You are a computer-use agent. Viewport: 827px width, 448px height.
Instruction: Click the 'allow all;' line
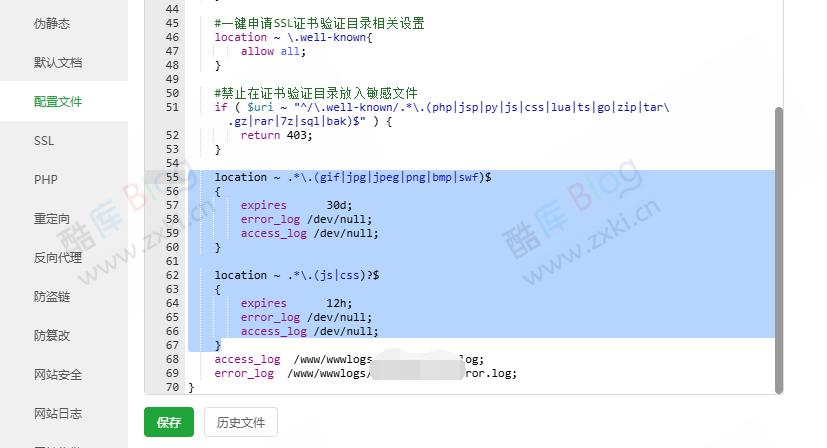(273, 51)
